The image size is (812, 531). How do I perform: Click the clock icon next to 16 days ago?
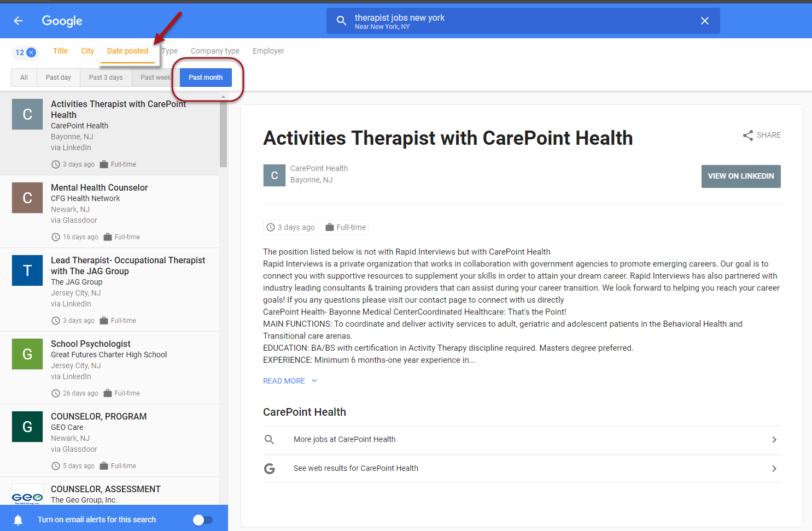[x=55, y=237]
